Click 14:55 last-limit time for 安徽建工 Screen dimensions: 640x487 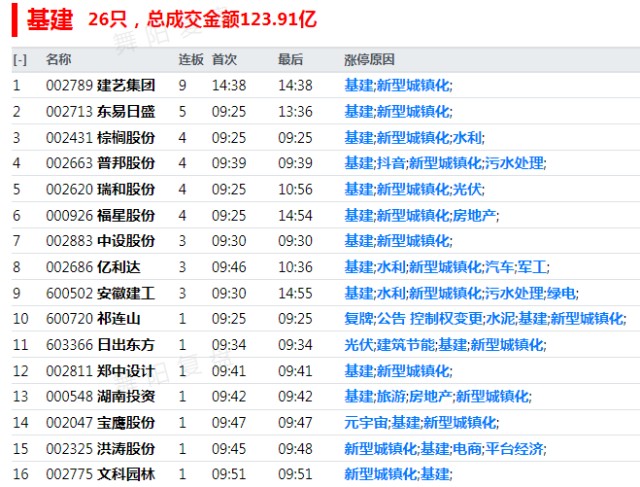296,293
